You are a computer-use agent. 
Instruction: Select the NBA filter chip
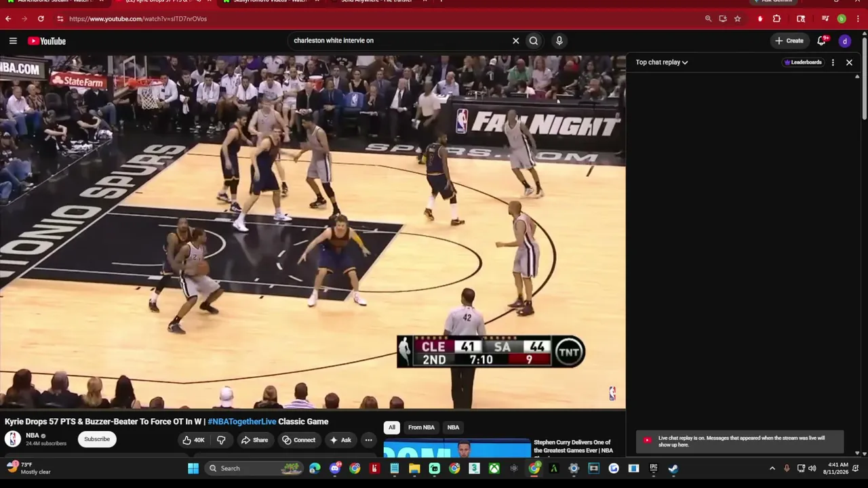click(453, 428)
